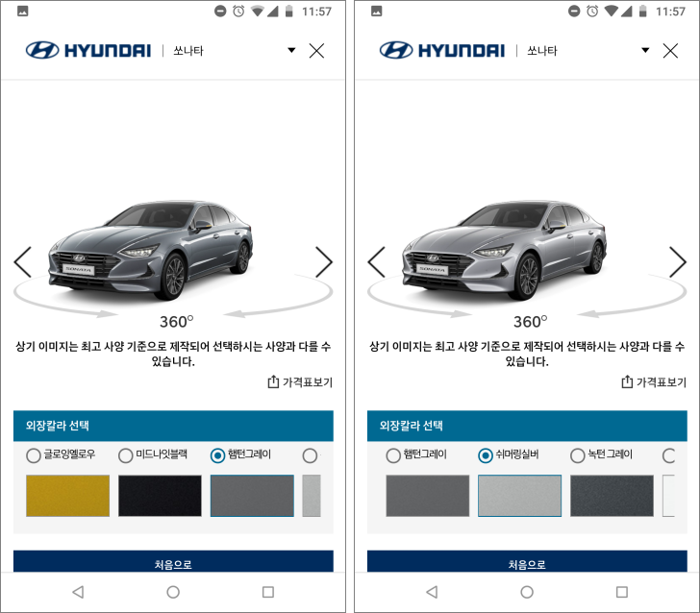Click the Hyundai logo in the left screen
The width and height of the screenshot is (700, 613).
pos(88,50)
